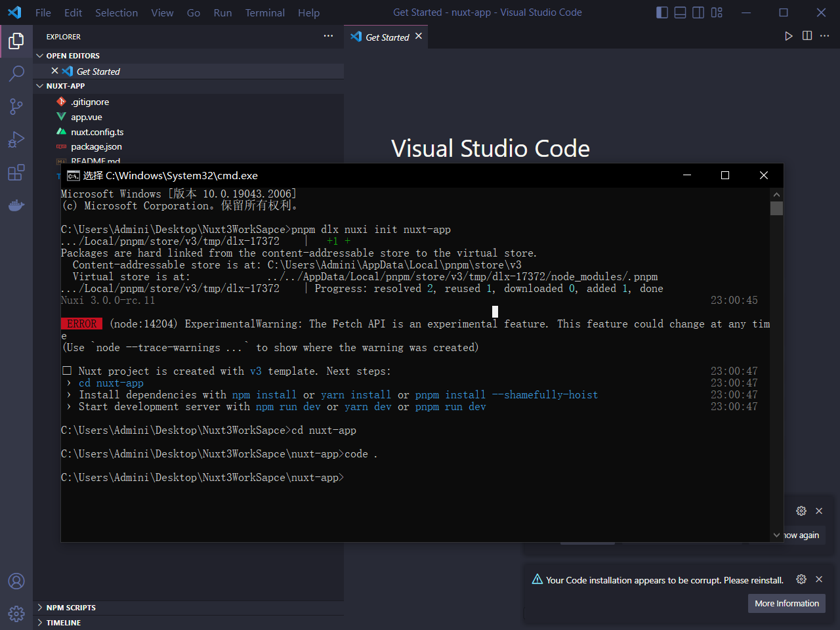840x630 pixels.
Task: Collapse the OPEN EDITORS section
Action: pyautogui.click(x=188, y=56)
